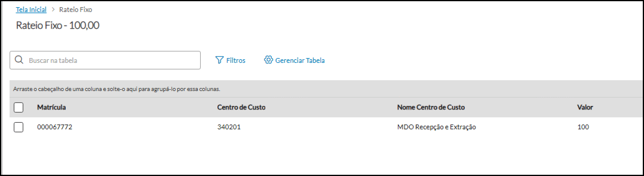
Task: Check the row for matrícula 000067772
Action: [x=19, y=127]
